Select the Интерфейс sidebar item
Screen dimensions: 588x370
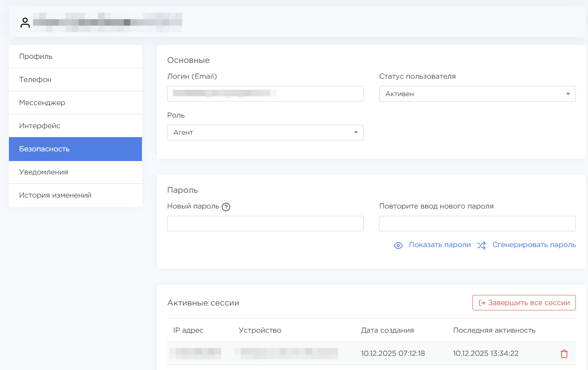[x=75, y=126]
